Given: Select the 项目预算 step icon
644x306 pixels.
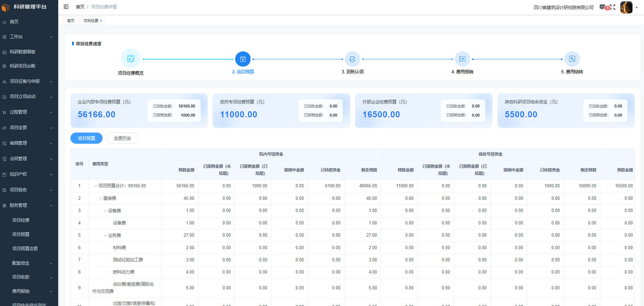Looking at the screenshot, I should click(x=243, y=59).
